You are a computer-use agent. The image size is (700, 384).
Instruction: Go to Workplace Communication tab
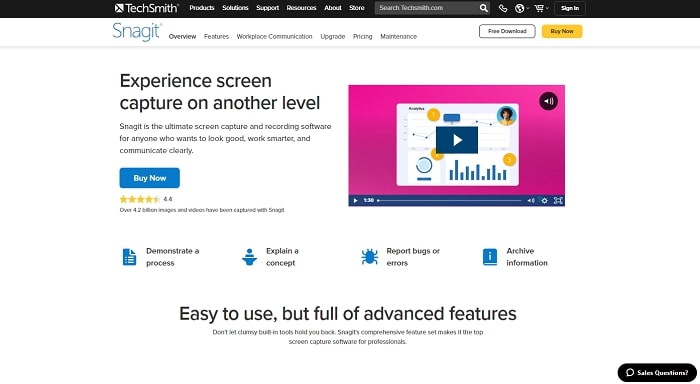click(275, 37)
